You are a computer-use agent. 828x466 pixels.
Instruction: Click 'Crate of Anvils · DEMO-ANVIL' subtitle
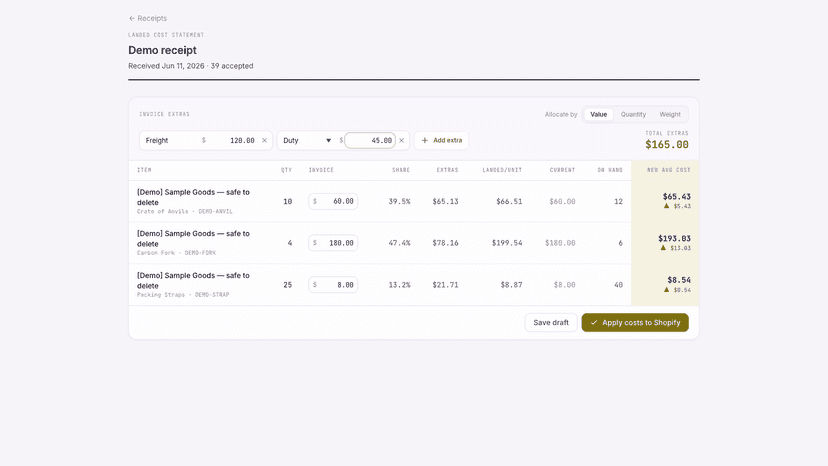click(x=185, y=211)
